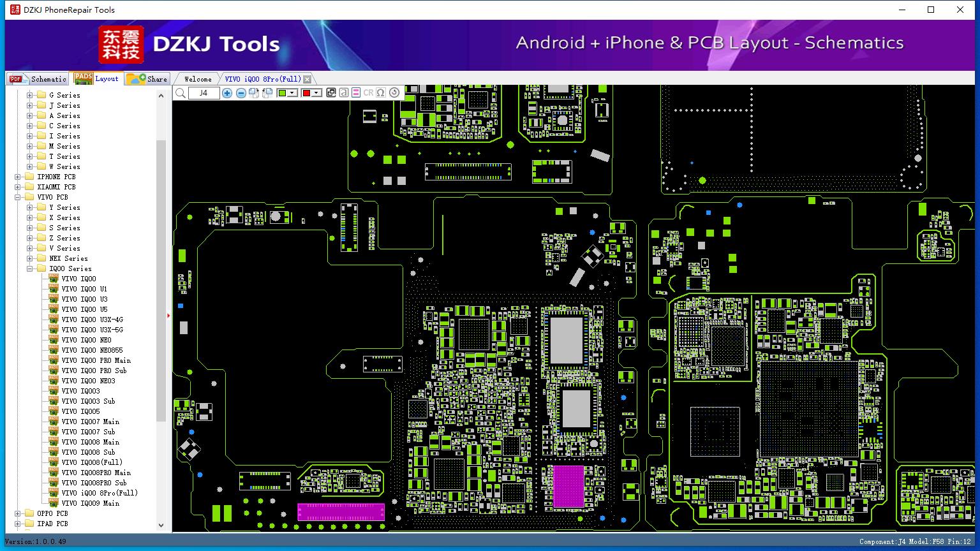Toggle the 'a' text label icon
This screenshot has height=551, width=980.
(343, 93)
